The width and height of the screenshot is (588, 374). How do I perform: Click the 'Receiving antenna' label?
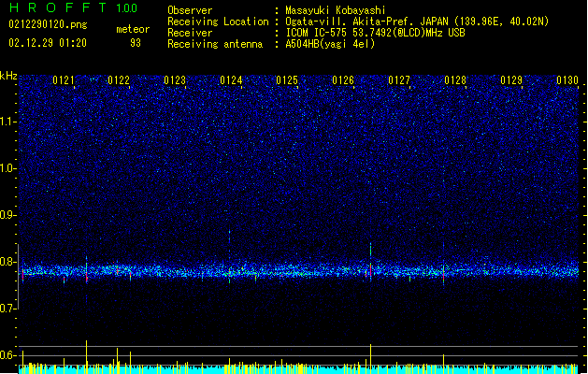[x=215, y=44]
